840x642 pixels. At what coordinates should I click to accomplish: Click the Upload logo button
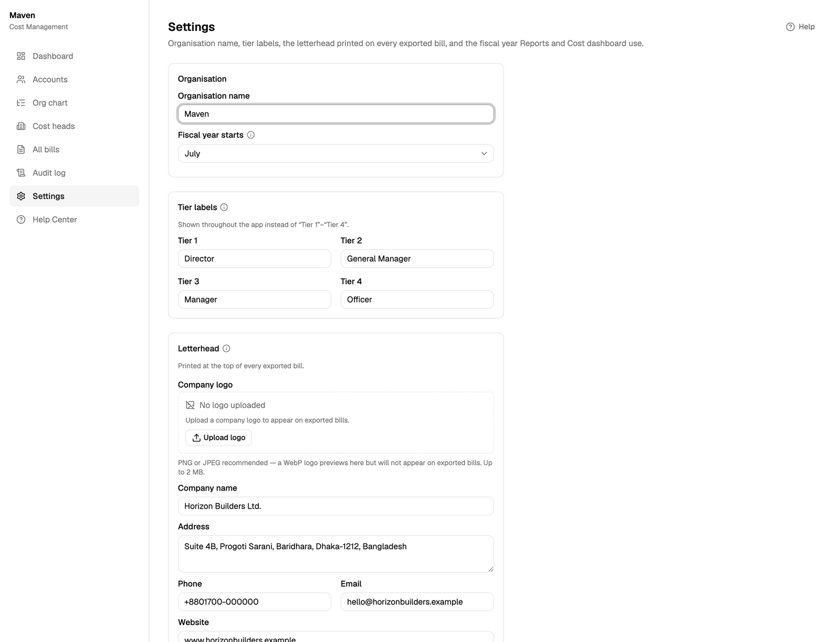[x=219, y=438]
